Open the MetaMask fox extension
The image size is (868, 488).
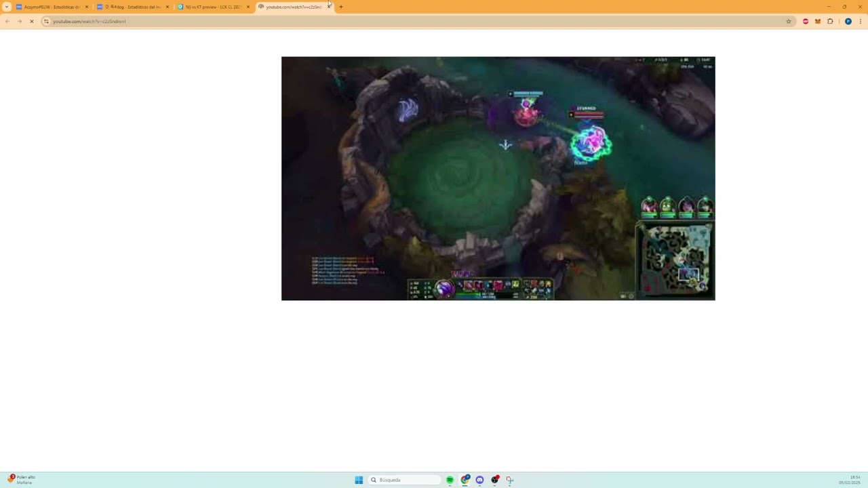pos(818,21)
